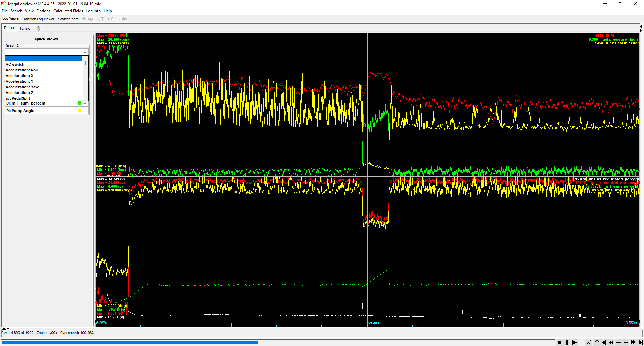The width and height of the screenshot is (644, 346).
Task: Open the DI: Pump Angle field dropdown
Action: (x=85, y=111)
